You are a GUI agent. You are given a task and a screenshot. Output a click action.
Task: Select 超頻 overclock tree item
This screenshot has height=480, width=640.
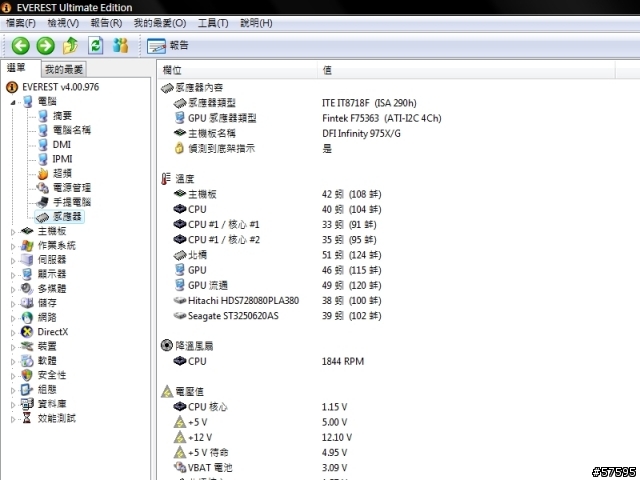62,173
